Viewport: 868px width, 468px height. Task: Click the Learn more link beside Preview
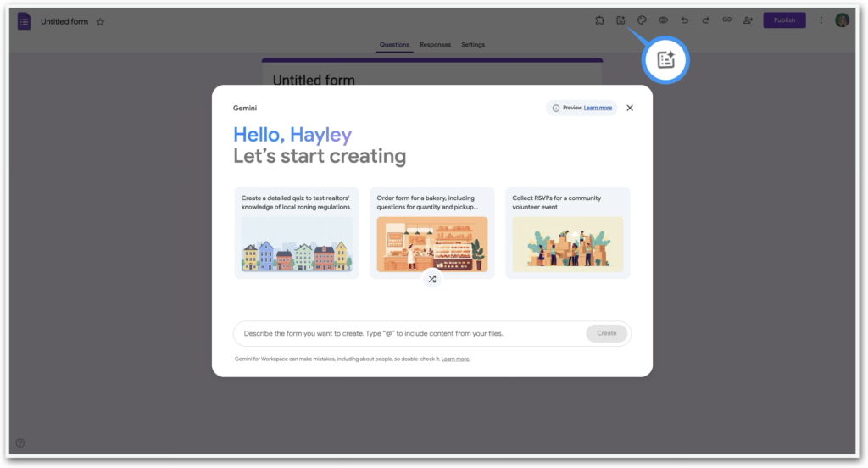pyautogui.click(x=598, y=108)
